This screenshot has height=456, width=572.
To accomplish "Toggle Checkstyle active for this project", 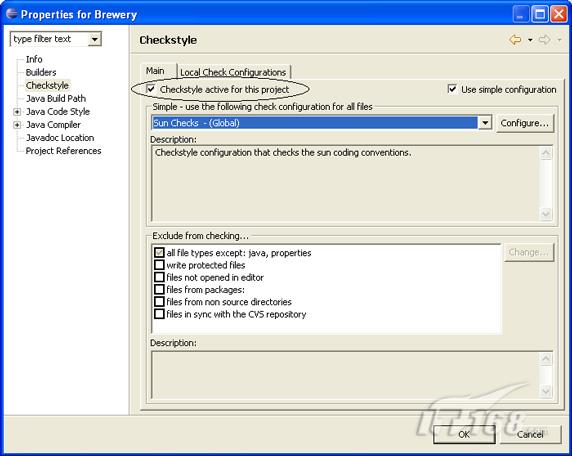I will (151, 89).
